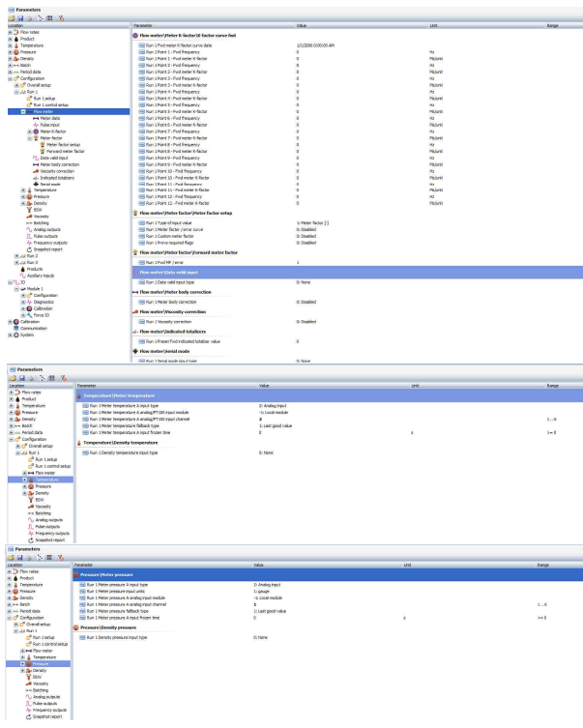Image resolution: width=583 pixels, height=728 pixels.
Task: Click the save disk icon in Meter temperature panel toolbar
Action: click(x=22, y=378)
